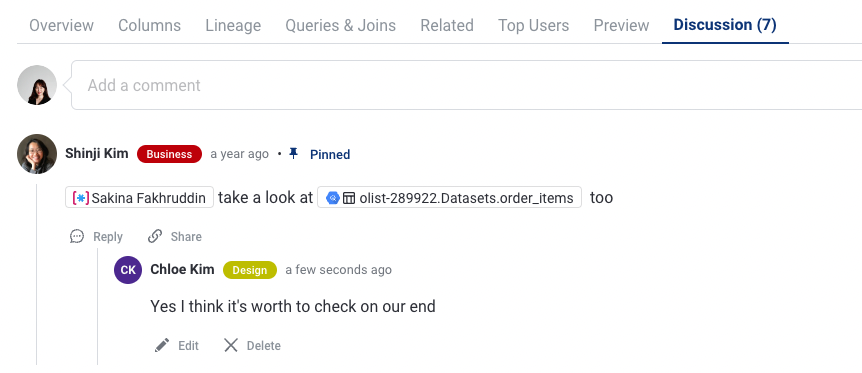The height and width of the screenshot is (373, 862).
Task: Click the red Business tag
Action: coord(169,154)
